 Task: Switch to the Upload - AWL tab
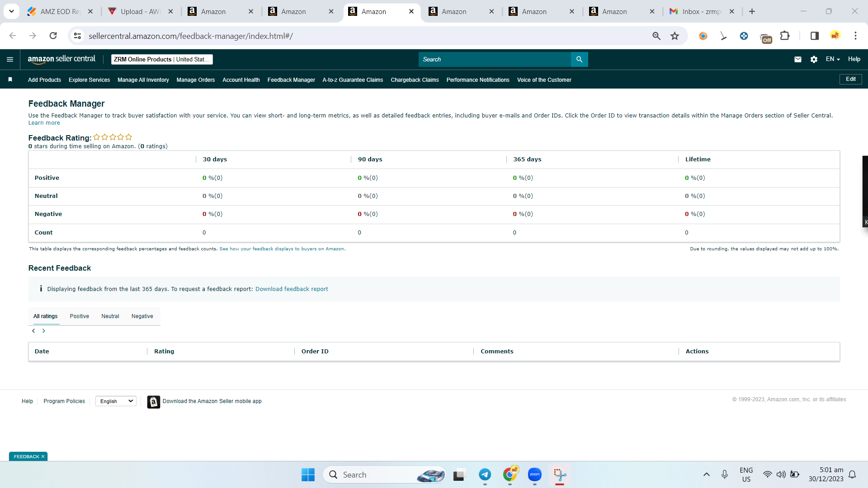coord(140,11)
